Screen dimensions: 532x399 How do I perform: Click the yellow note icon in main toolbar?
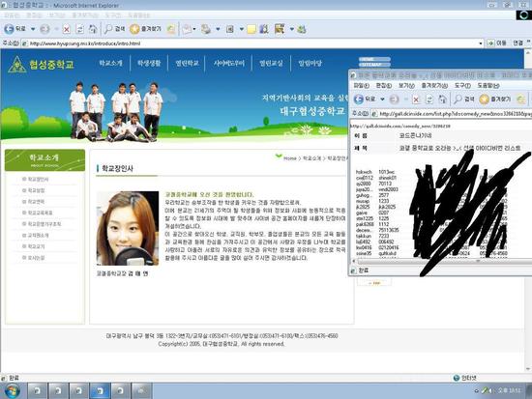click(251, 30)
